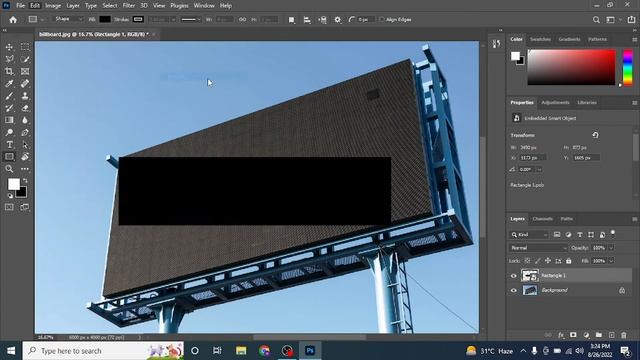Reset the transform in Properties
This screenshot has width=640, height=360.
coord(595,135)
